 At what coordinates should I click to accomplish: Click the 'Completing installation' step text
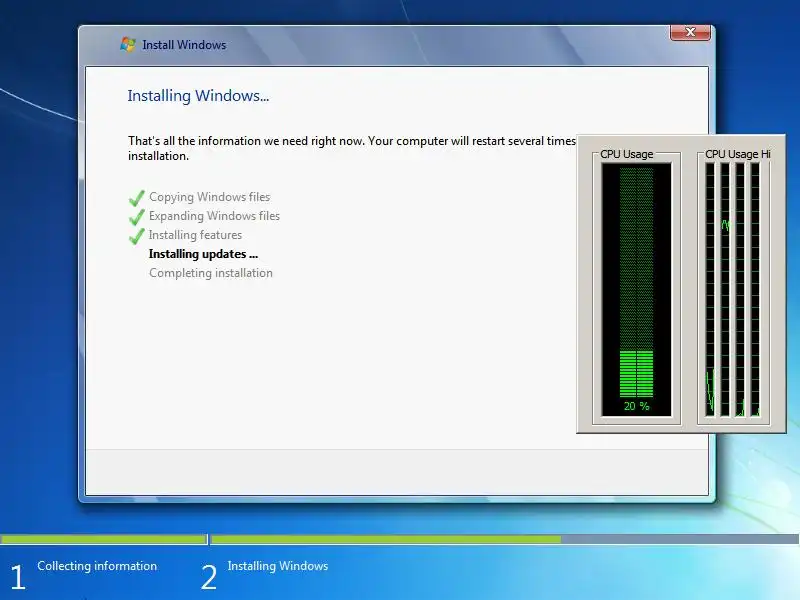pyautogui.click(x=211, y=273)
